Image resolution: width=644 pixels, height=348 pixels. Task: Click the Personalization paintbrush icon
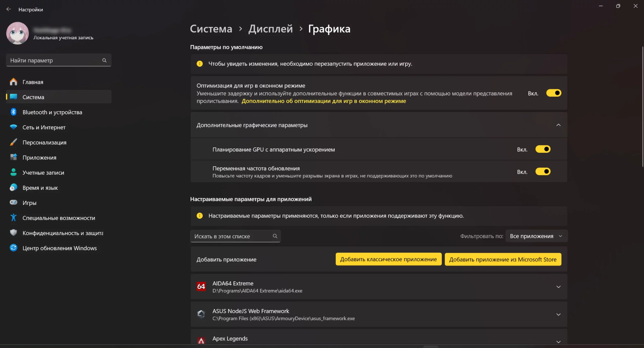[14, 142]
